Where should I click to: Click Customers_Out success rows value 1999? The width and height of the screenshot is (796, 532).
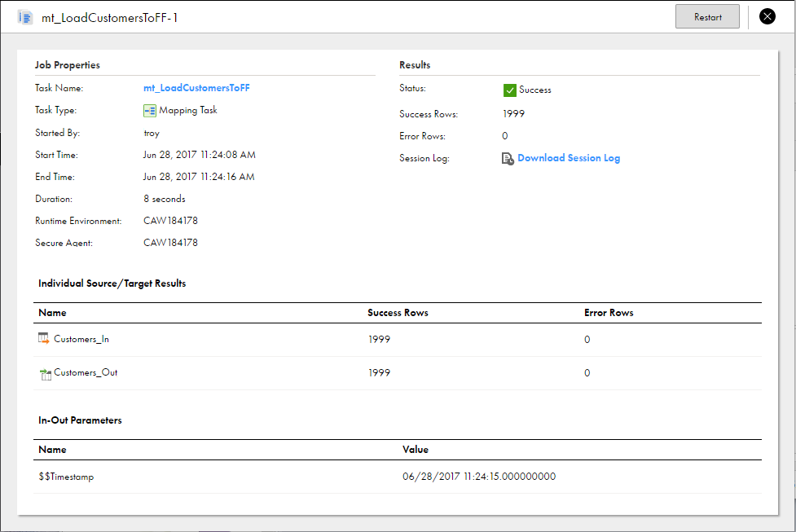(379, 372)
